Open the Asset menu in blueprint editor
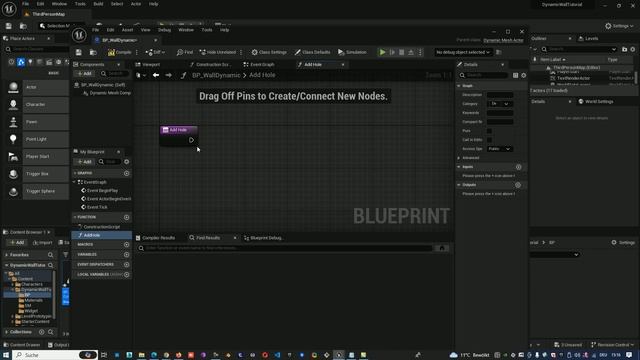 coord(127,30)
